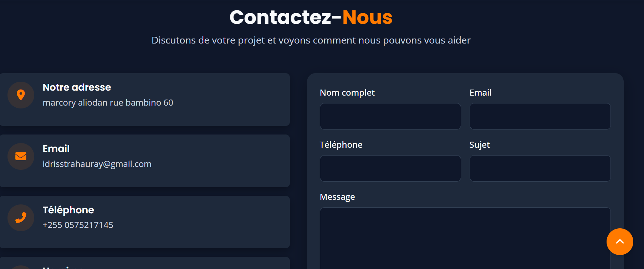Click the Email input box in the form
The image size is (644, 269).
(540, 116)
